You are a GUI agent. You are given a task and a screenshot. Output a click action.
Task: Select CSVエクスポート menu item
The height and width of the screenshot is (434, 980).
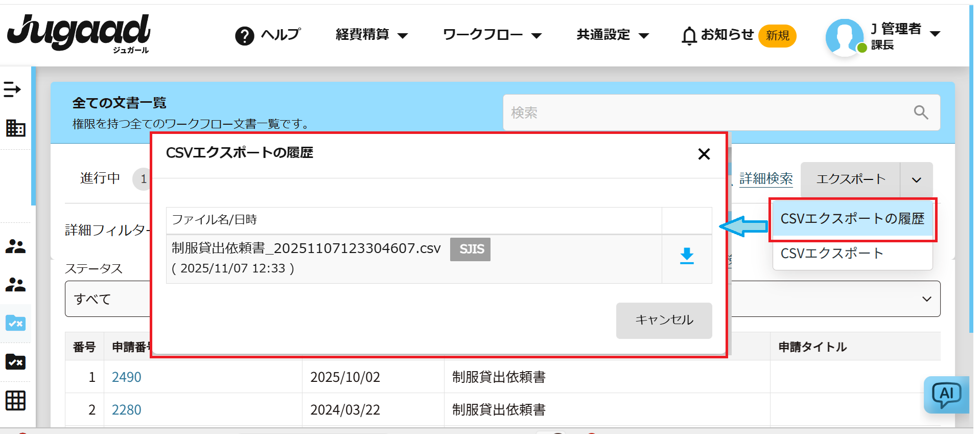832,254
